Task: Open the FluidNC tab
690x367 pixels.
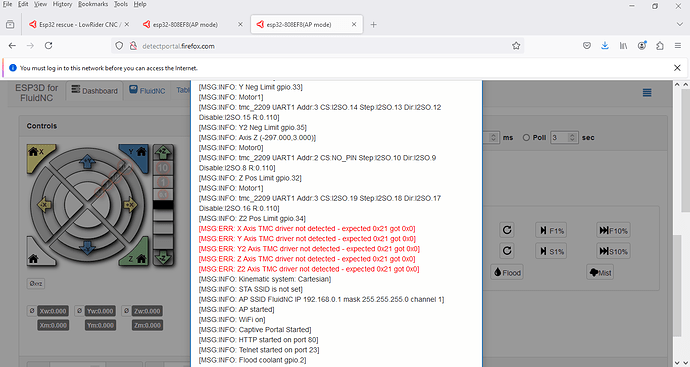Action: pos(147,90)
